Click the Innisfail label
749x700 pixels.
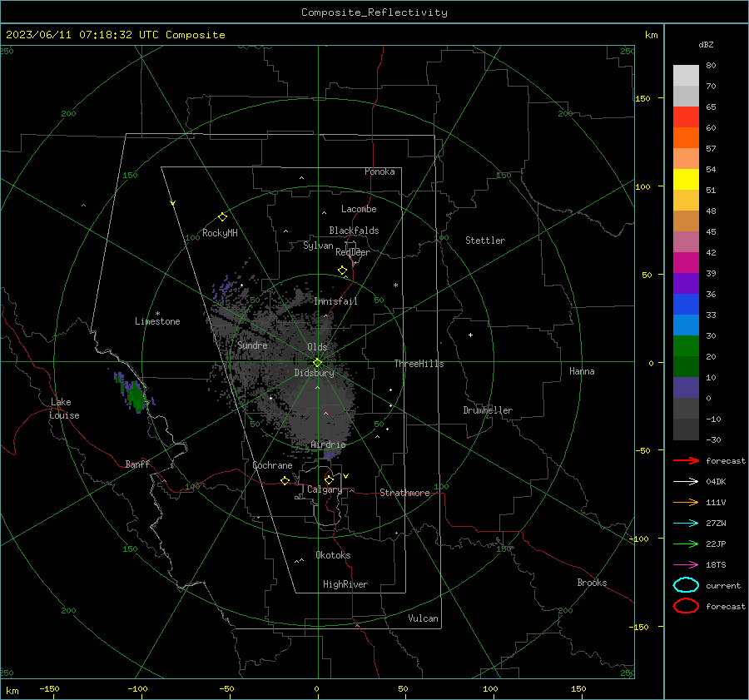point(335,301)
